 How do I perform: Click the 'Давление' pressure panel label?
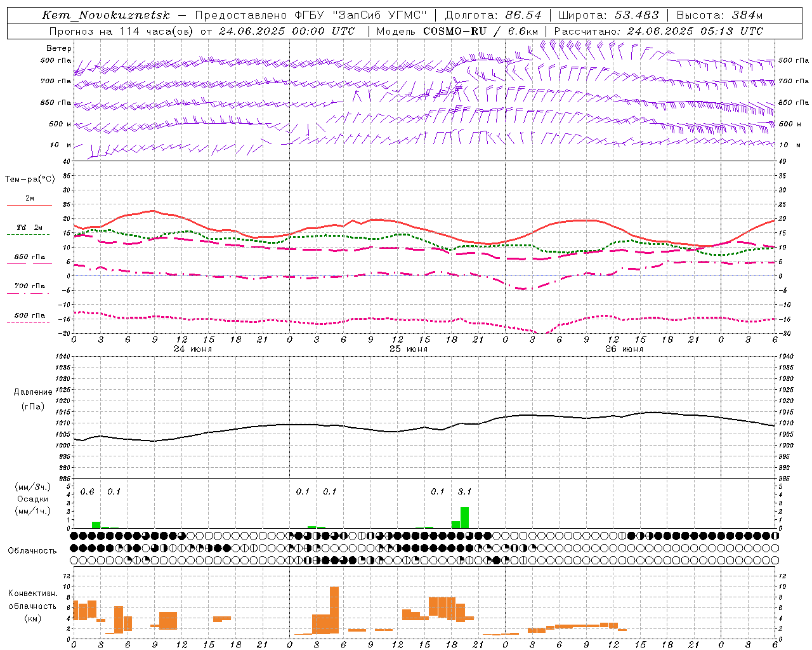point(32,392)
